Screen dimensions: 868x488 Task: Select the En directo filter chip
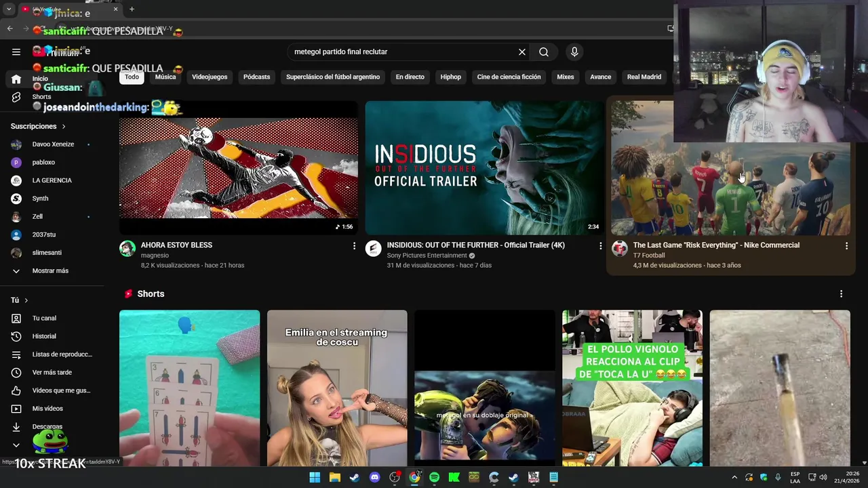(410, 77)
